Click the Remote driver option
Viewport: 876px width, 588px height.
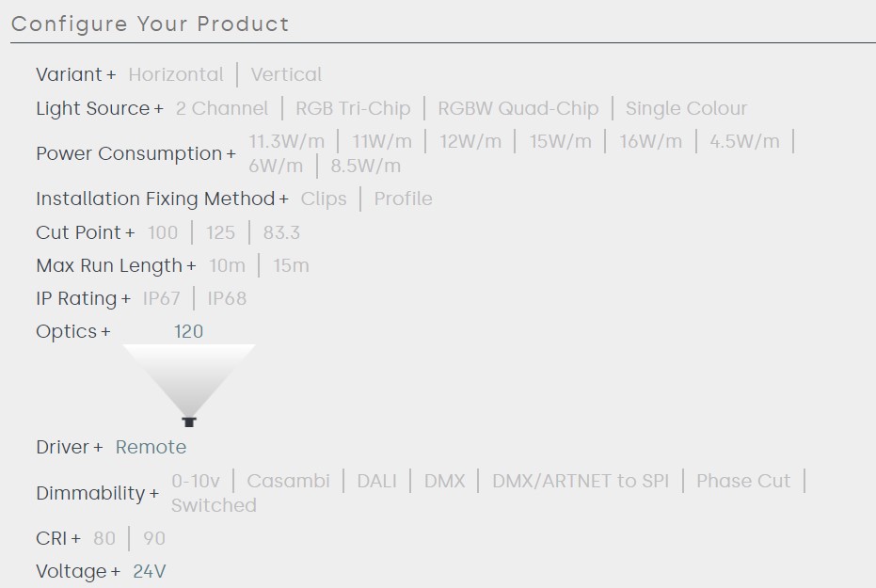point(151,448)
